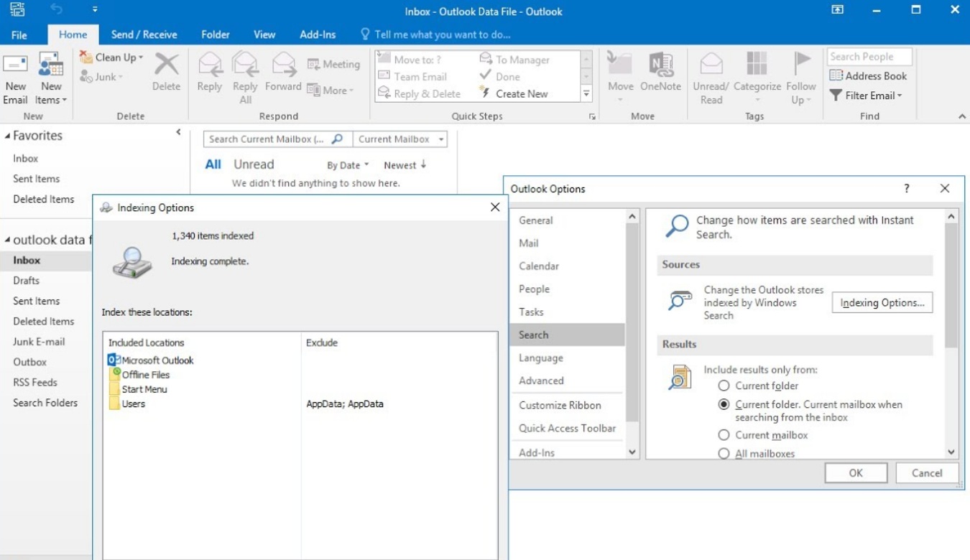
Task: Open the Address Book
Action: click(868, 76)
